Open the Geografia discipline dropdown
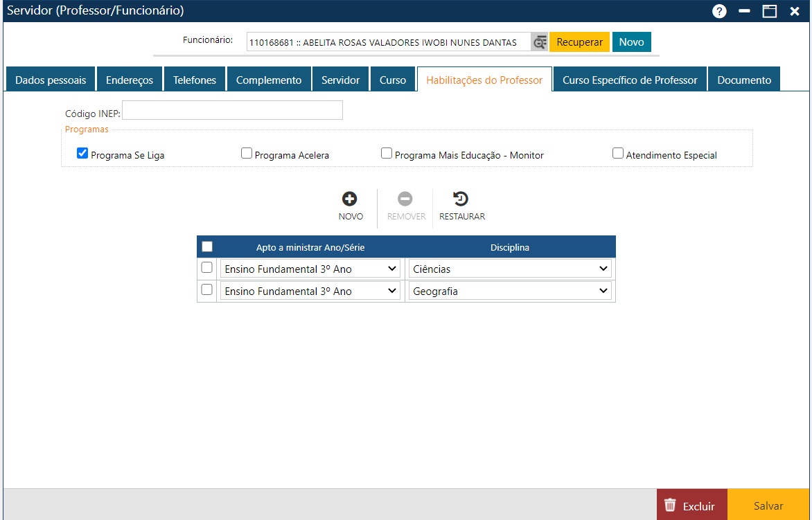The width and height of the screenshot is (812, 520). tap(510, 292)
